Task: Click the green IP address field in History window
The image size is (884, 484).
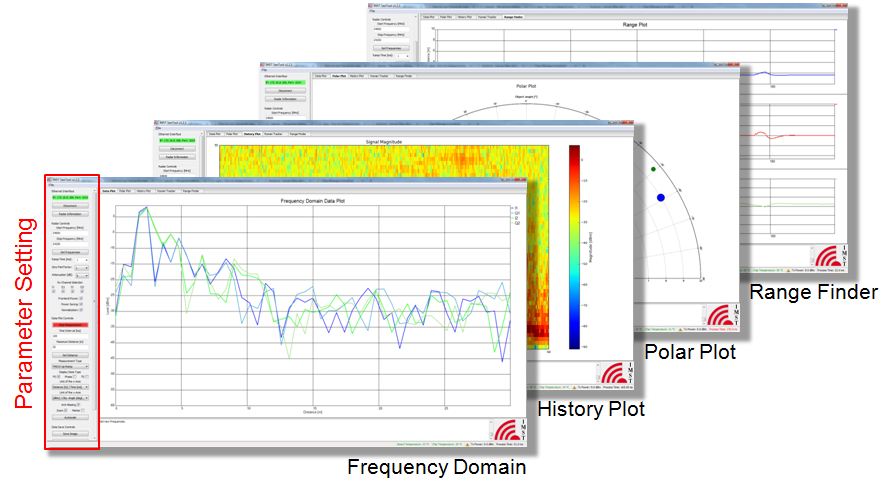Action: click(x=177, y=140)
